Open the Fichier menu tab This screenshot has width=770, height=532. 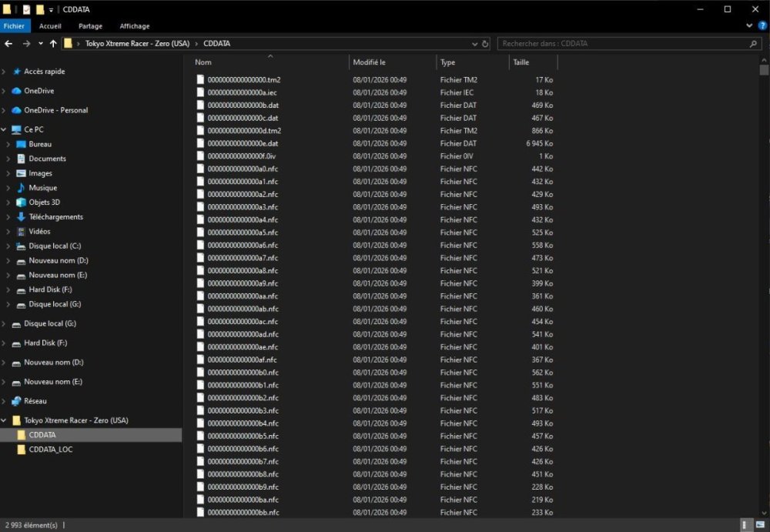(x=14, y=26)
